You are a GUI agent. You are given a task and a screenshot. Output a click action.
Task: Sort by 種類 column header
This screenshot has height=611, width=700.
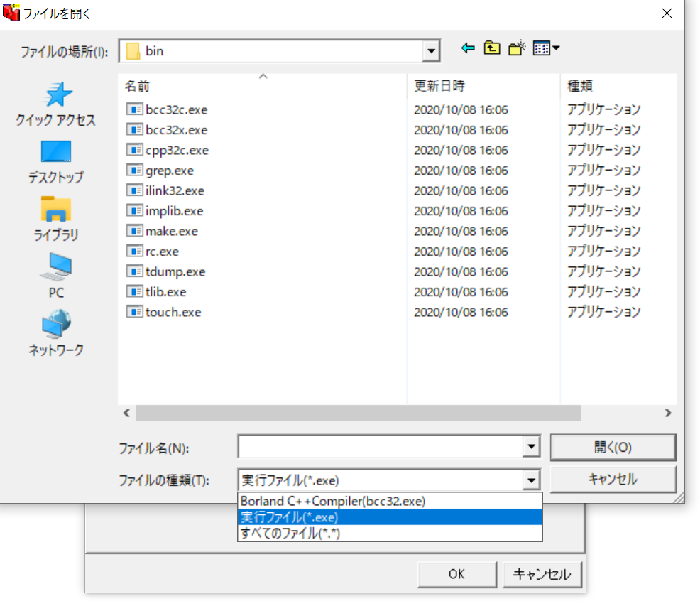tap(618, 85)
